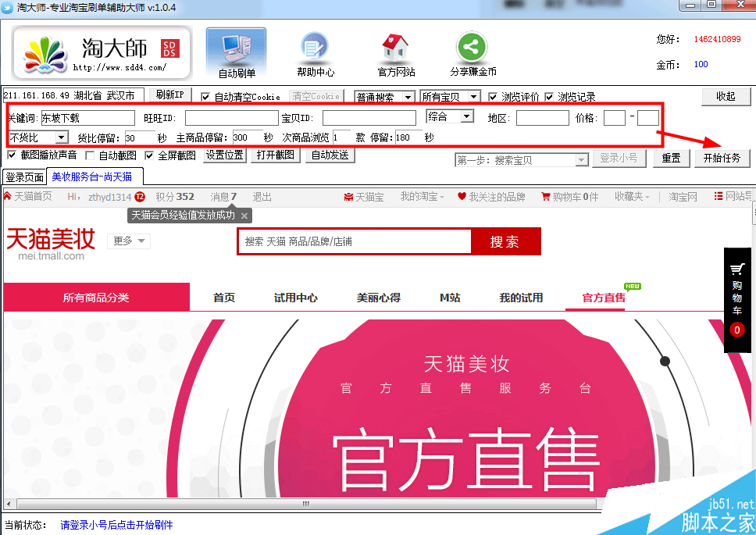Click the 收起 collapse button

726,96
